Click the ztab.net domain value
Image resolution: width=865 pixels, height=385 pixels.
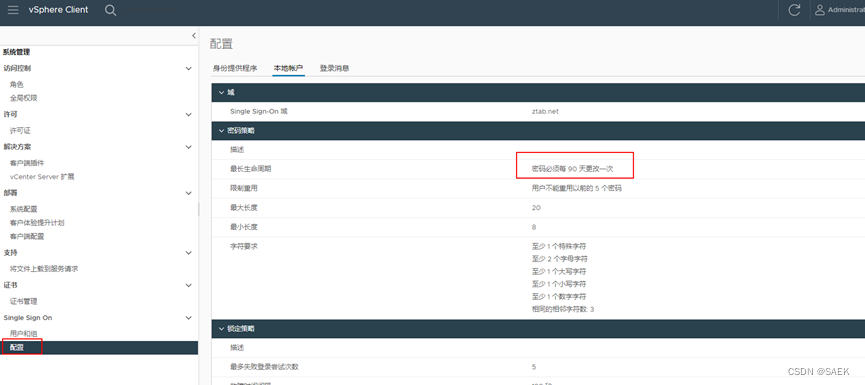click(545, 111)
